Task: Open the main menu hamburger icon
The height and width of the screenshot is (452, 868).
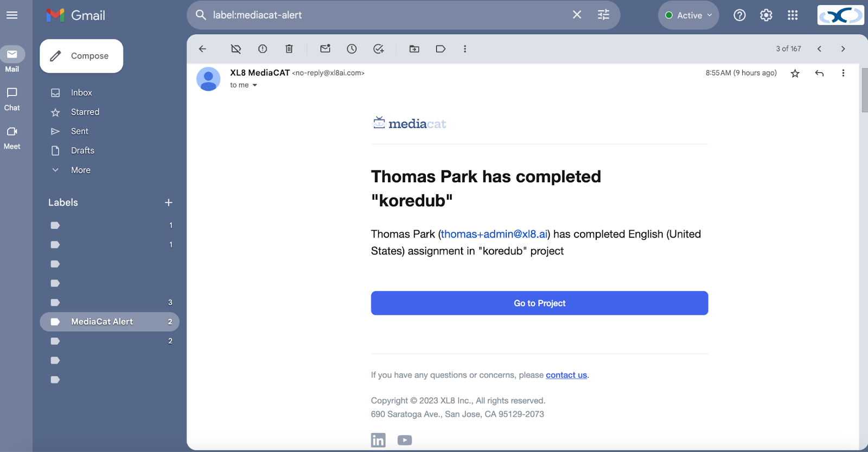Action: tap(12, 15)
